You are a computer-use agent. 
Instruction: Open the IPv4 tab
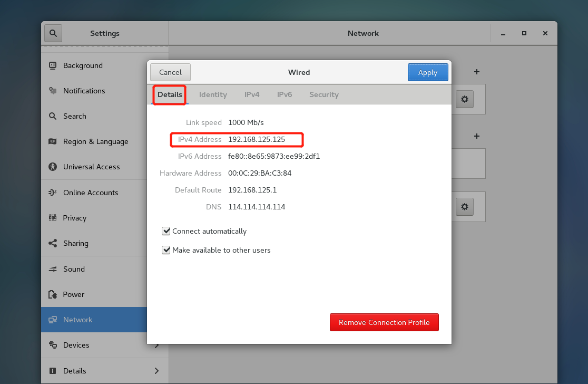pos(252,94)
